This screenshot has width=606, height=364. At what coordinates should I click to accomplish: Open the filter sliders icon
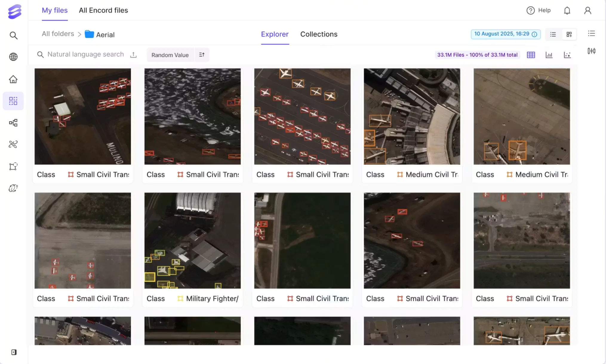(x=591, y=51)
